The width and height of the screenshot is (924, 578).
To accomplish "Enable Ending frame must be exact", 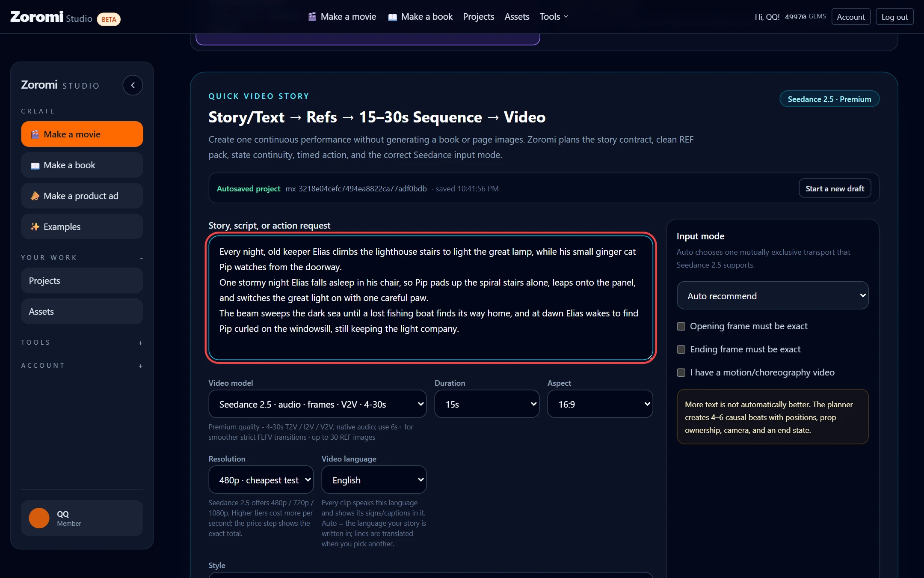I will 681,349.
